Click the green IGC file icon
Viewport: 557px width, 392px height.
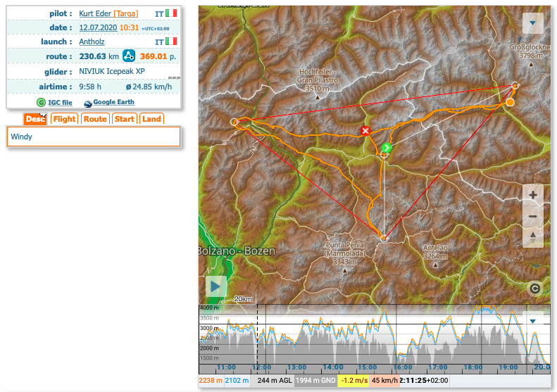[x=41, y=103]
